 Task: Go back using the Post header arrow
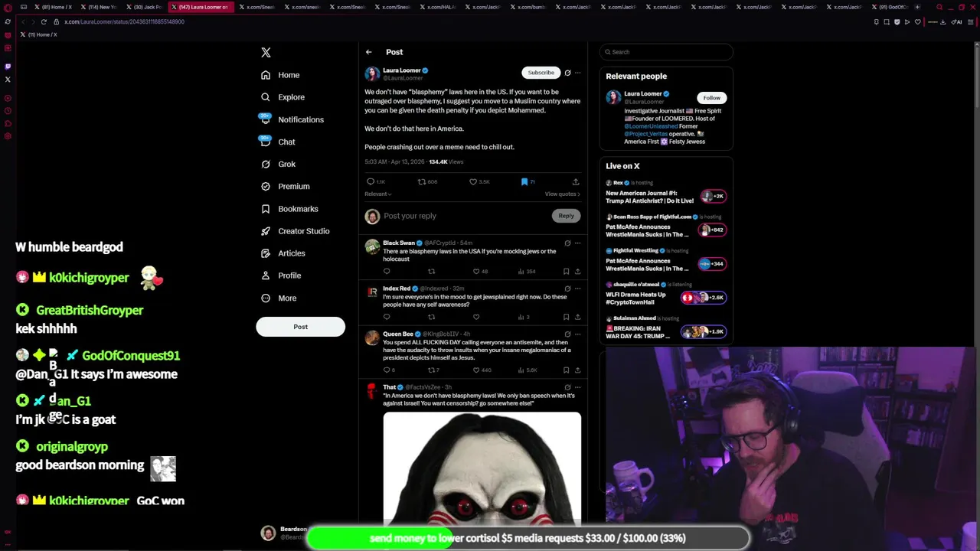(x=368, y=52)
